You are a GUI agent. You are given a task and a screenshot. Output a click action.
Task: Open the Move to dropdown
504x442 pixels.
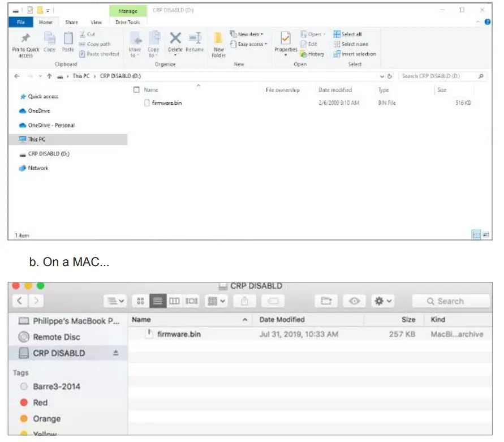tap(135, 45)
